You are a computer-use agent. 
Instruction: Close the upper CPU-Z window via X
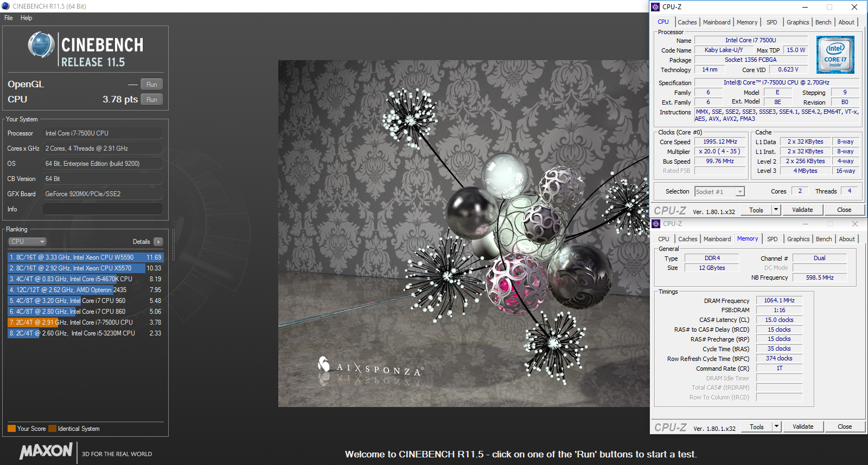coord(854,7)
